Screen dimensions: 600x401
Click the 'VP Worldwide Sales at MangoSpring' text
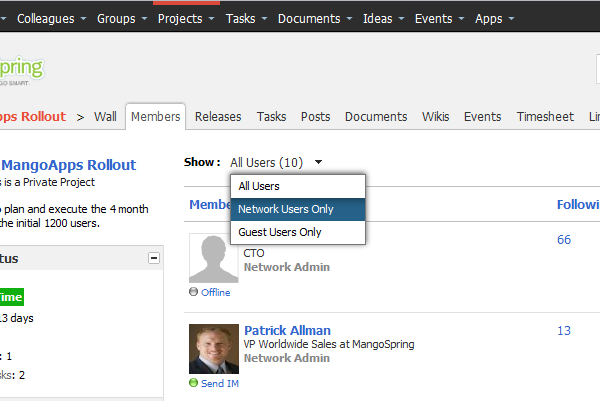point(329,344)
